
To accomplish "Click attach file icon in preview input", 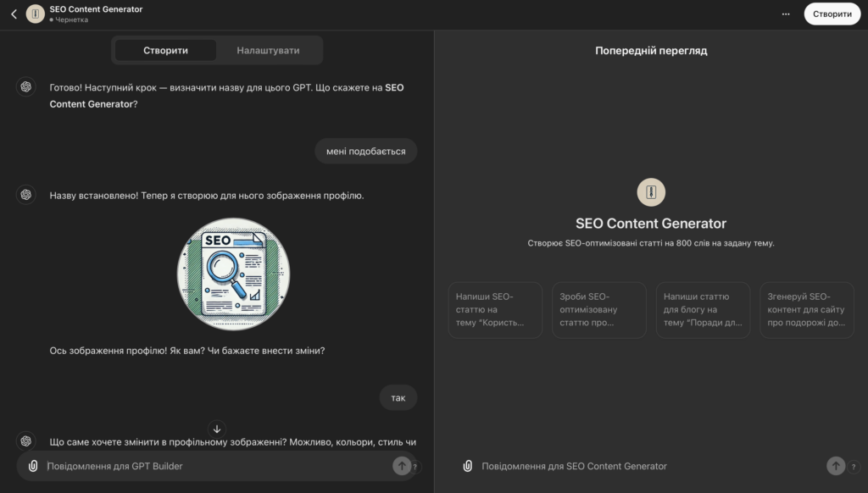I will tap(467, 466).
